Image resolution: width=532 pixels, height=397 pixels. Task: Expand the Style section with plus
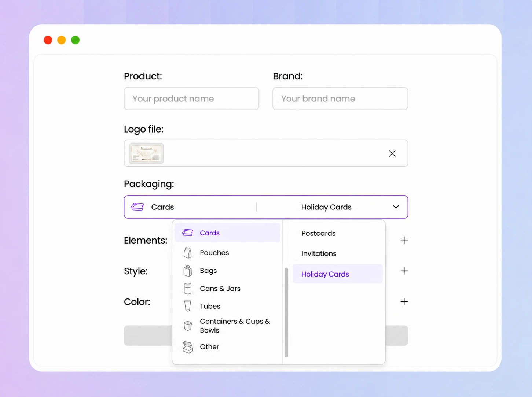[x=404, y=271]
